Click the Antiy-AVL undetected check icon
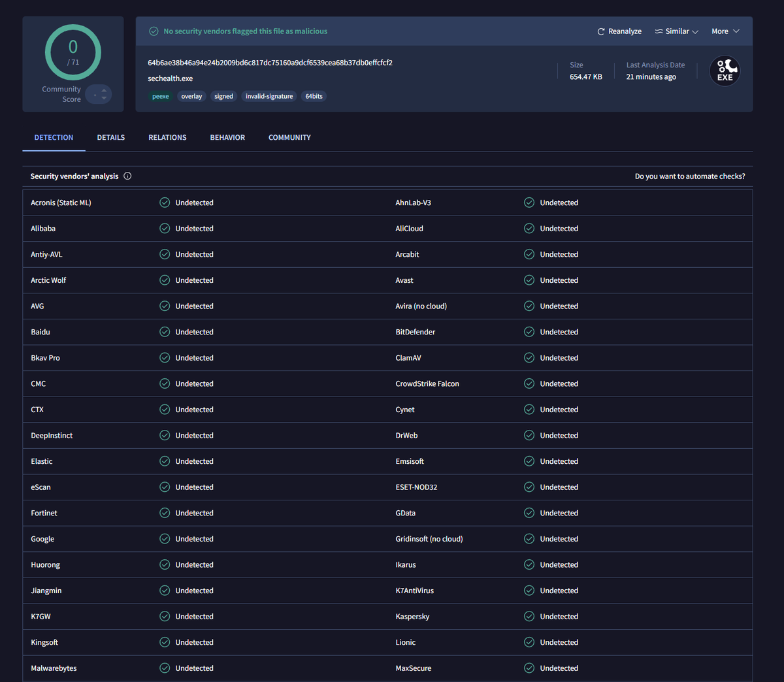Image resolution: width=784 pixels, height=682 pixels. click(x=165, y=254)
